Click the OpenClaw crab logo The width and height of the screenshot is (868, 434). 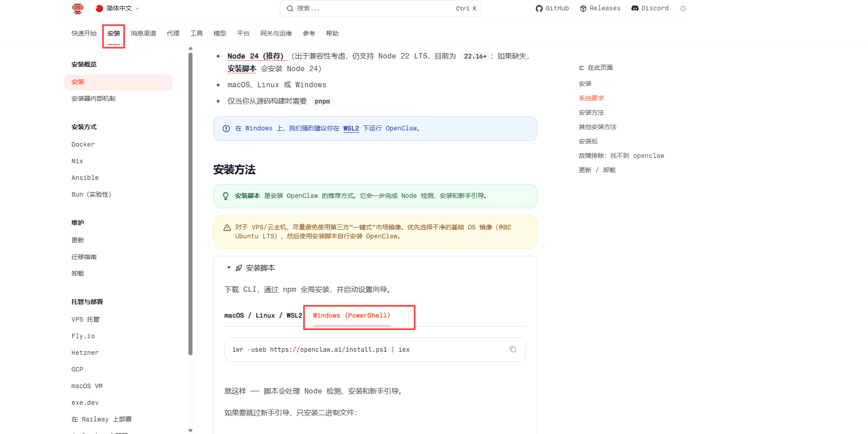click(x=77, y=8)
